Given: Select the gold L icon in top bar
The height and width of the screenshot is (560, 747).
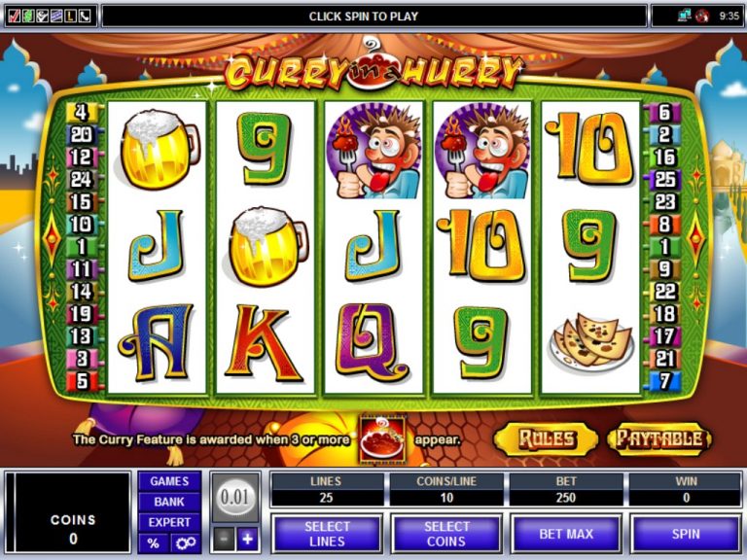Looking at the screenshot, I should [x=70, y=17].
